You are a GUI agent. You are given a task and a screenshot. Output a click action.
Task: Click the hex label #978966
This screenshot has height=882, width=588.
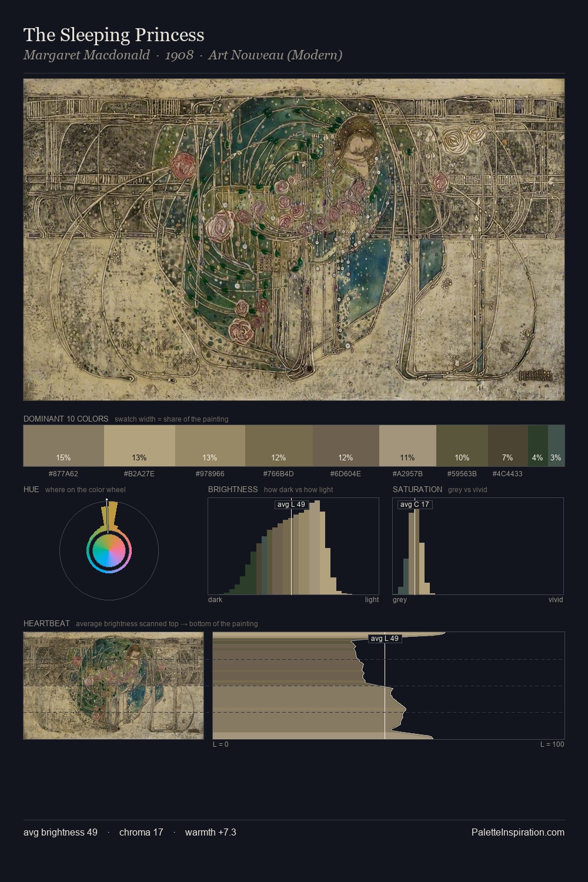coord(210,474)
